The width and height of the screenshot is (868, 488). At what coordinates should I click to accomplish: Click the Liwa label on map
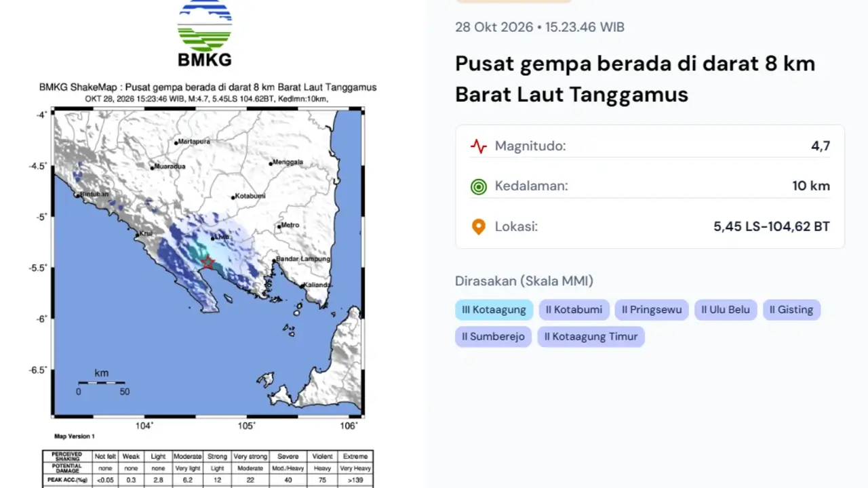pos(220,237)
